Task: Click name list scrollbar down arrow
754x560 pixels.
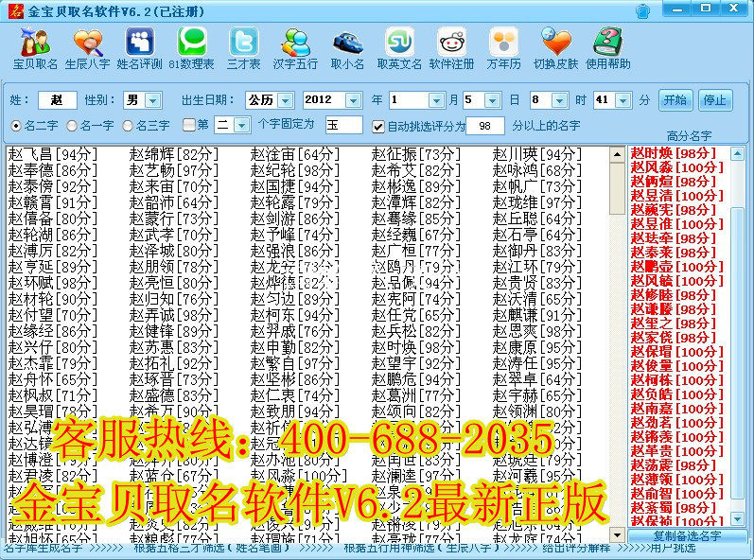Action: coord(617,534)
